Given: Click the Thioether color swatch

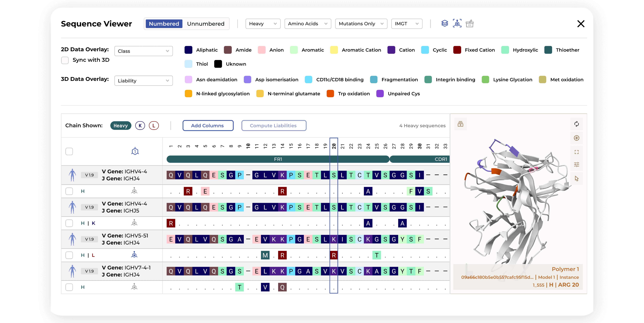Looking at the screenshot, I should point(548,50).
